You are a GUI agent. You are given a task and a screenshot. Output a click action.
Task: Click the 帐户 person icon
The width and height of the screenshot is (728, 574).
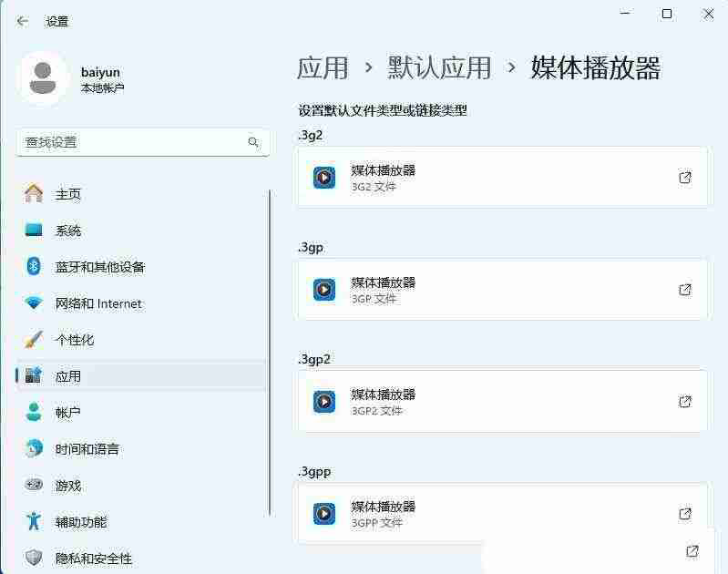coord(34,412)
